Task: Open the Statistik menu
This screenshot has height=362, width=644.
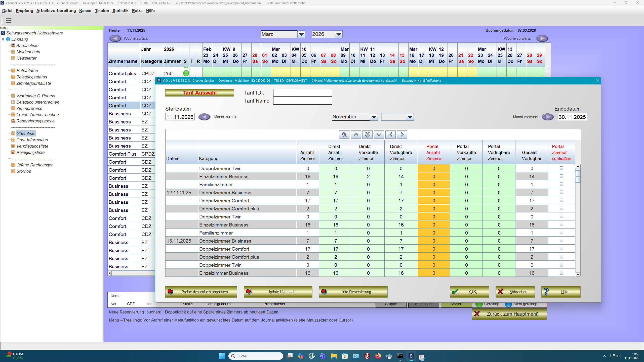Action: 120,11
